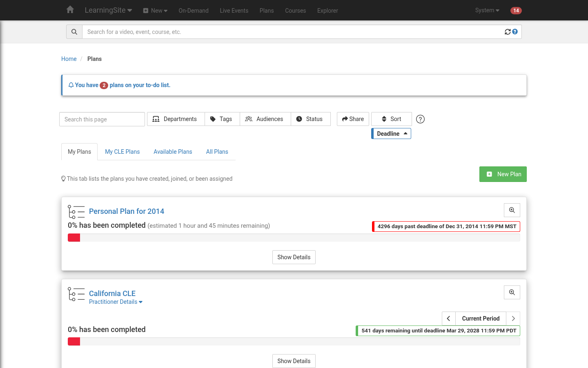Click the circled question mark help icon
The width and height of the screenshot is (588, 368).
click(x=420, y=119)
